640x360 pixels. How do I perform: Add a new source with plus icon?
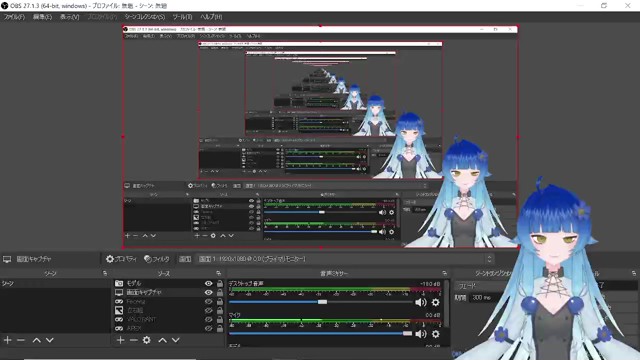pyautogui.click(x=120, y=340)
